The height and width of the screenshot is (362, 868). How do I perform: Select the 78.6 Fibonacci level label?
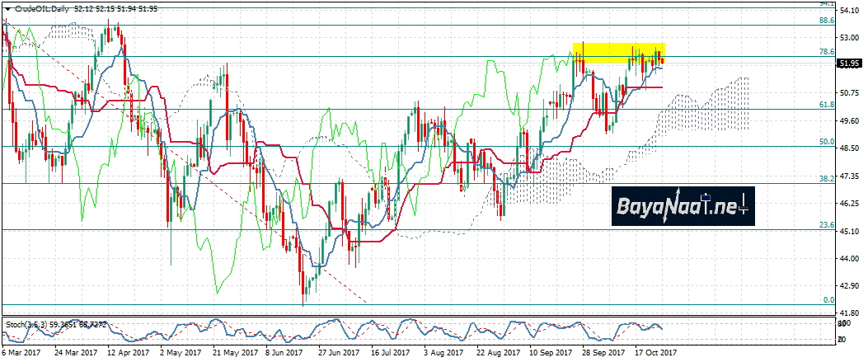[x=827, y=52]
